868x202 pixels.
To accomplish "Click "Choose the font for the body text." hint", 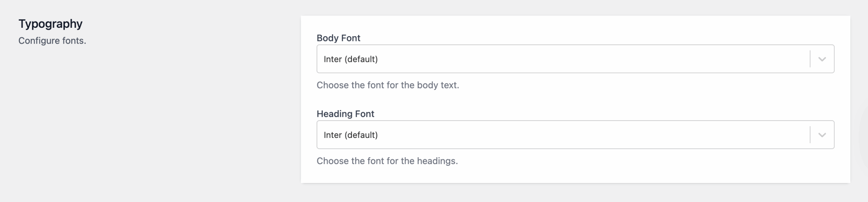I will click(x=388, y=85).
